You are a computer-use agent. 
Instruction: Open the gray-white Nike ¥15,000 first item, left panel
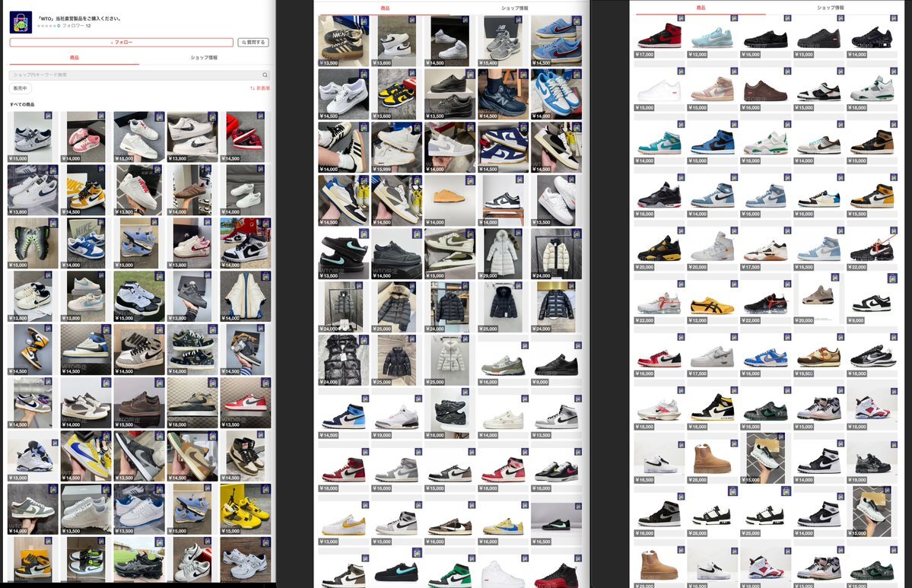coord(33,137)
